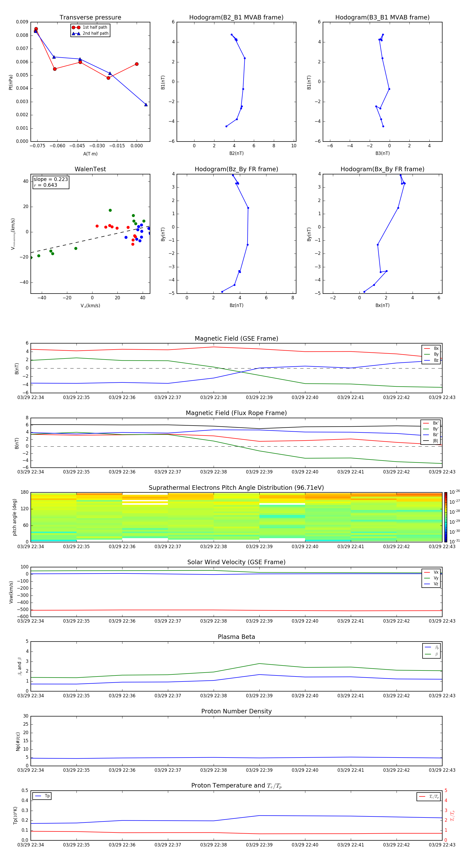Click the Plasma Beta legend box

(431, 651)
